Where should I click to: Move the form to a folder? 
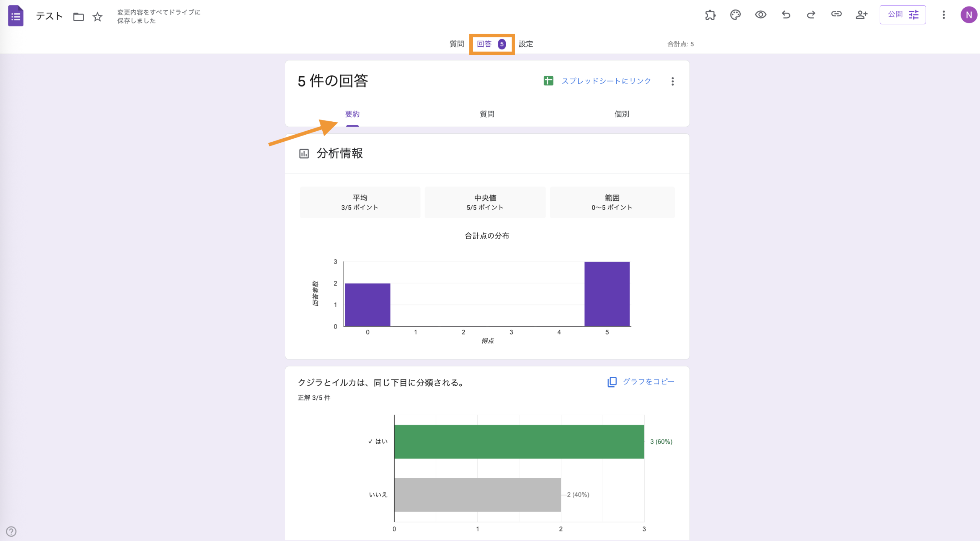pos(78,17)
